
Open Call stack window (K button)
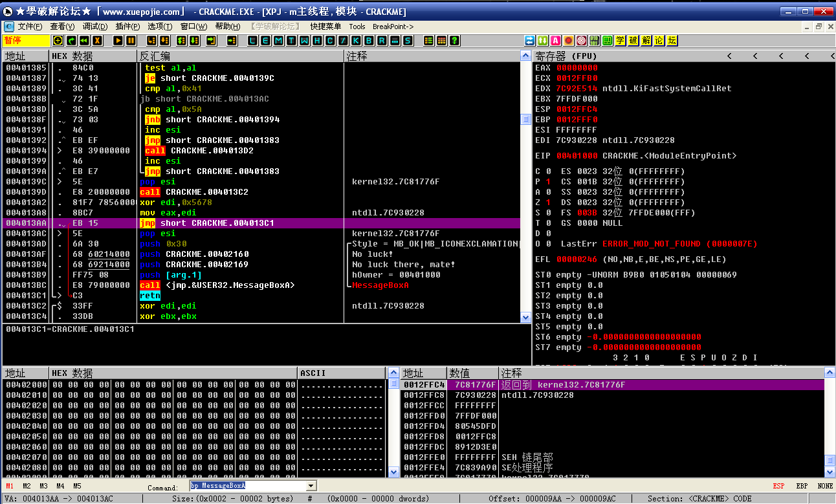(356, 41)
